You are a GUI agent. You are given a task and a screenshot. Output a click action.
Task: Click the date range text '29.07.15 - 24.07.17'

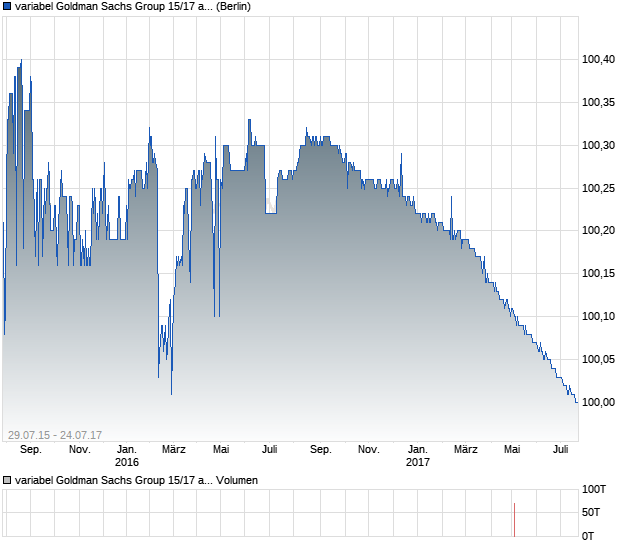tap(55, 435)
